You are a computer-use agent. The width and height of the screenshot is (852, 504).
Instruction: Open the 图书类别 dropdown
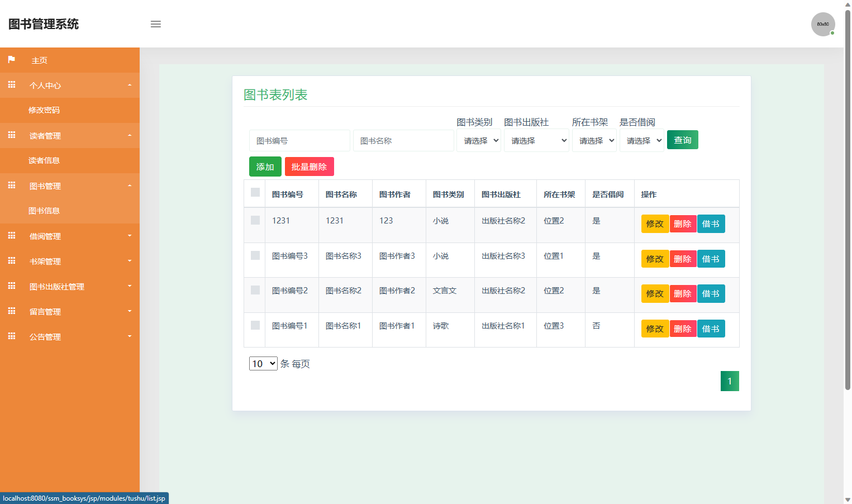[x=478, y=140]
